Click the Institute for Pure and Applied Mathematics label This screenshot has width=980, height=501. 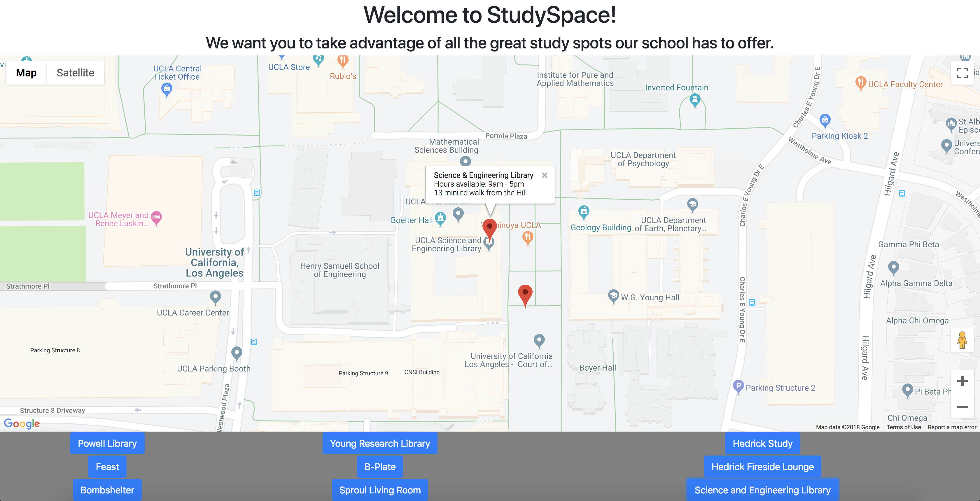point(575,79)
